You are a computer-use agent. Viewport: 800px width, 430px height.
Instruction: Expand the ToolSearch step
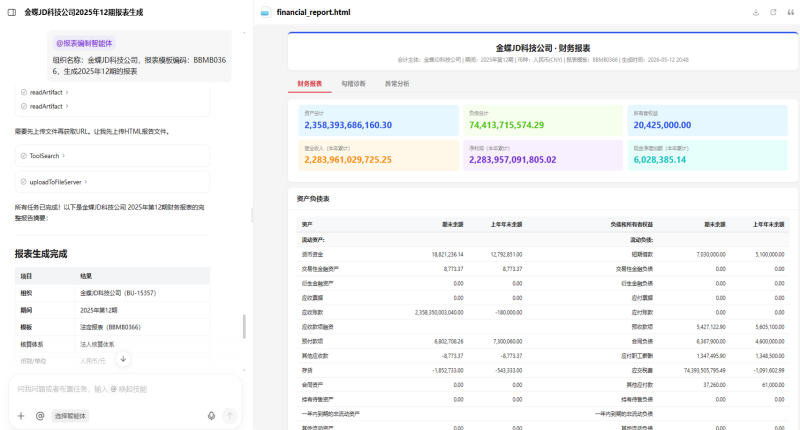click(x=43, y=156)
